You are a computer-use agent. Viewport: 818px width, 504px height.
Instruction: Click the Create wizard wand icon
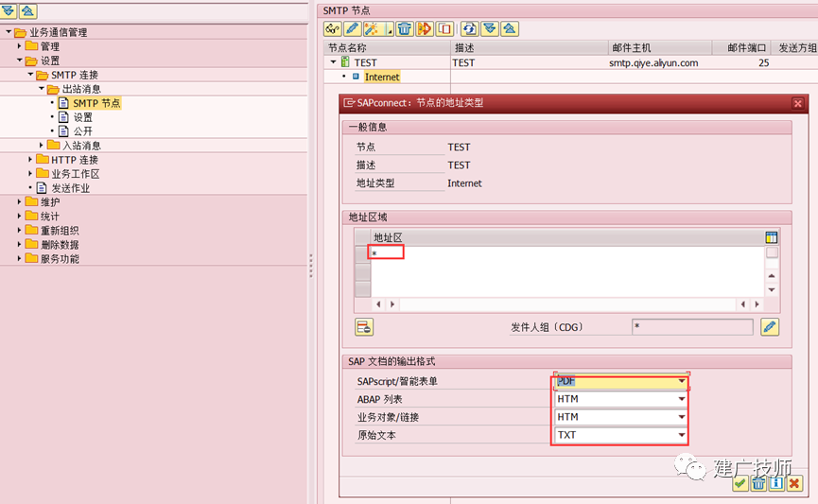click(x=372, y=28)
